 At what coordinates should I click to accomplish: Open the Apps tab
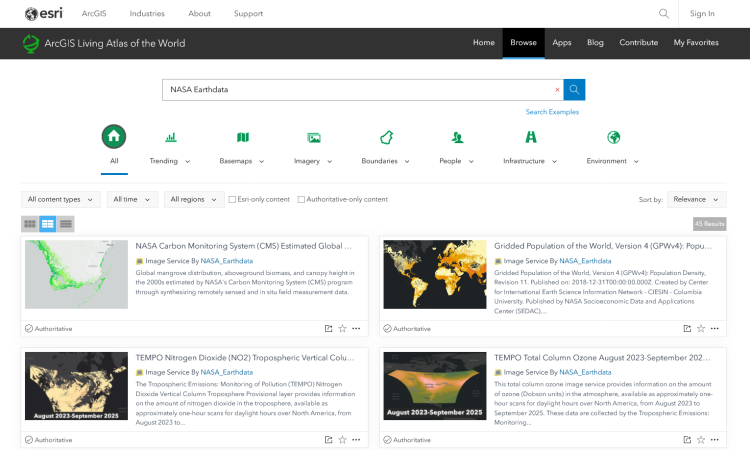point(562,43)
